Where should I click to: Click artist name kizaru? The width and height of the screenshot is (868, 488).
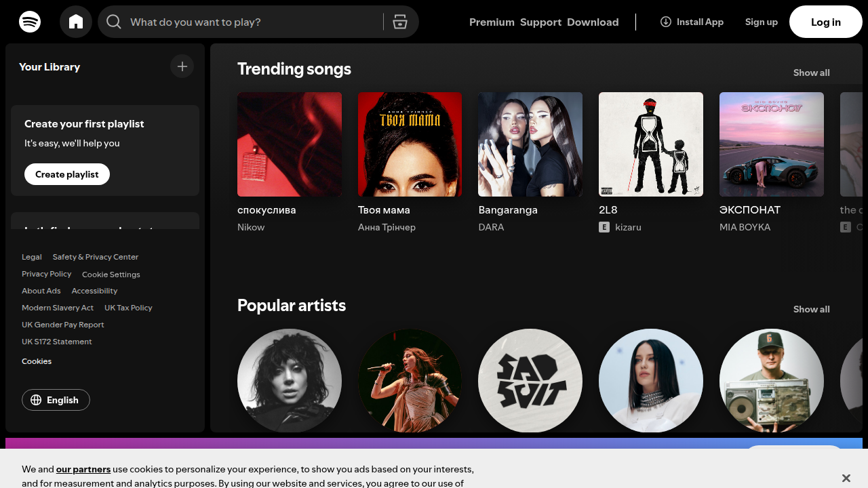coord(628,227)
